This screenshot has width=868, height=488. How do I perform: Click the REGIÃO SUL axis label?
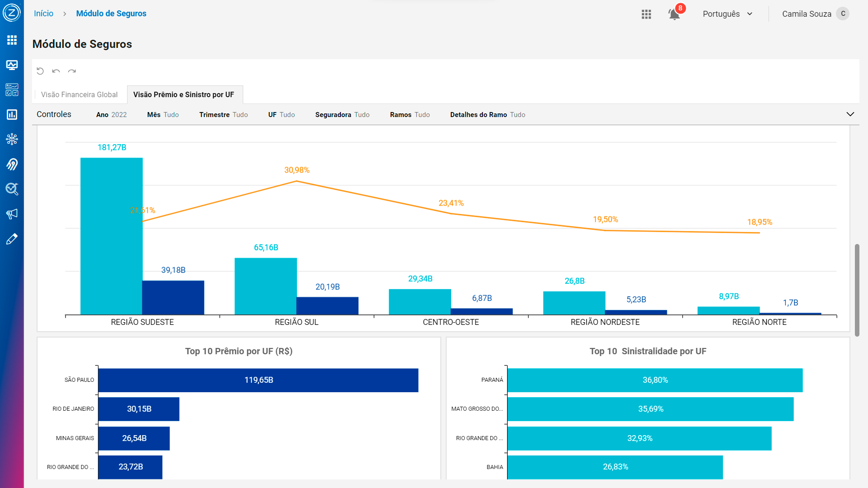[x=297, y=322]
